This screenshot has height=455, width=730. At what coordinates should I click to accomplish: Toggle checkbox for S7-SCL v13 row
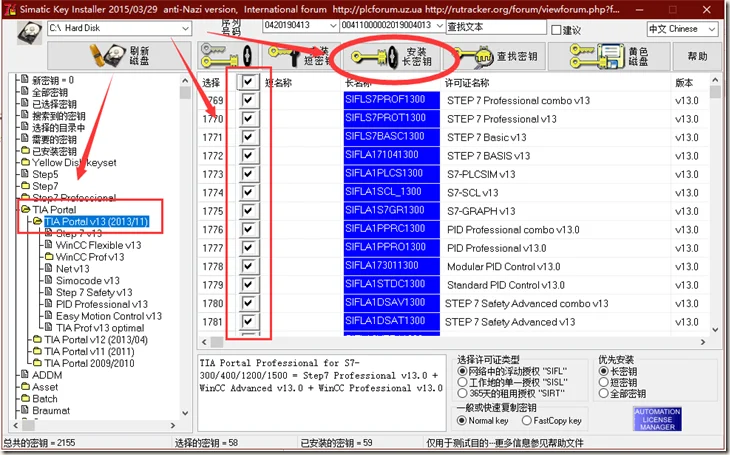[248, 192]
